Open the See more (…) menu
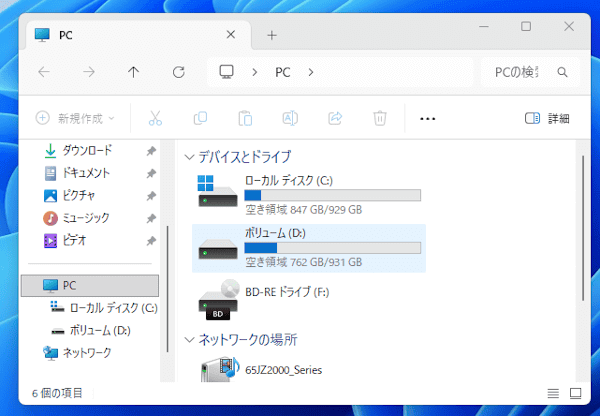 pyautogui.click(x=427, y=119)
